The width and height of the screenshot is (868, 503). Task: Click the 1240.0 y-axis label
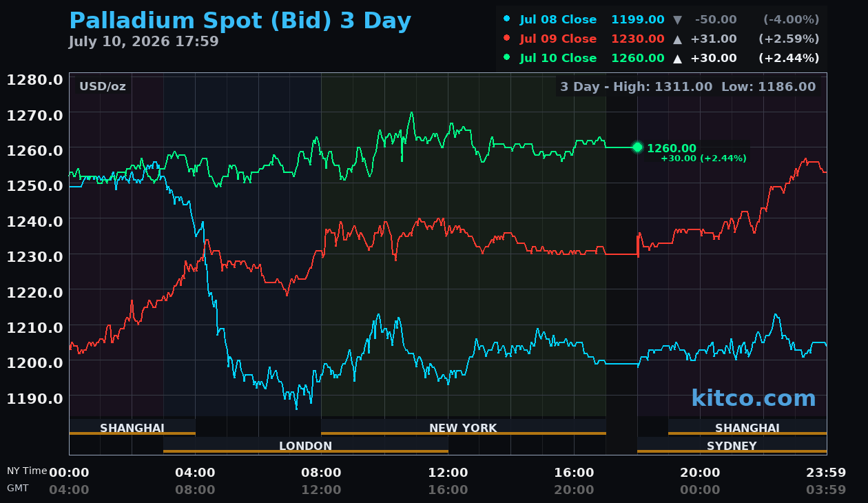pos(35,220)
